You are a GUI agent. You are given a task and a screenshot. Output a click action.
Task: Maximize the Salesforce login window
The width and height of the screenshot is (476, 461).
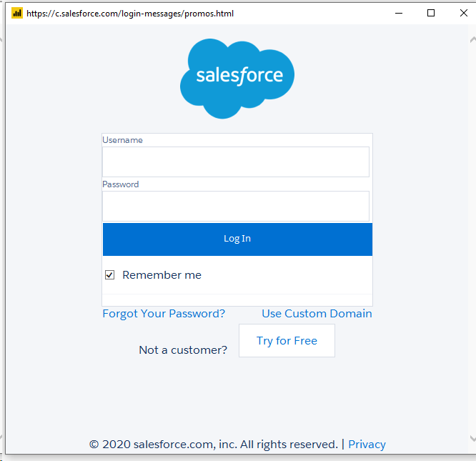(x=431, y=13)
